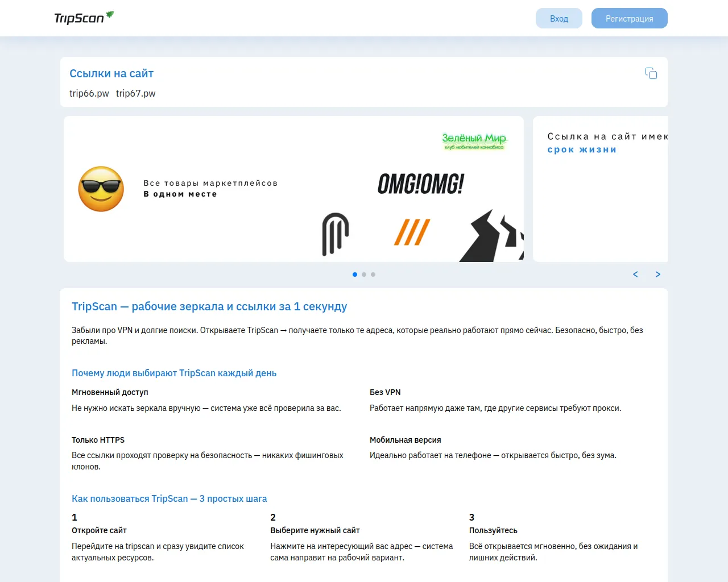
Task: Click the "Мобильная версия" feature title
Action: click(406, 440)
